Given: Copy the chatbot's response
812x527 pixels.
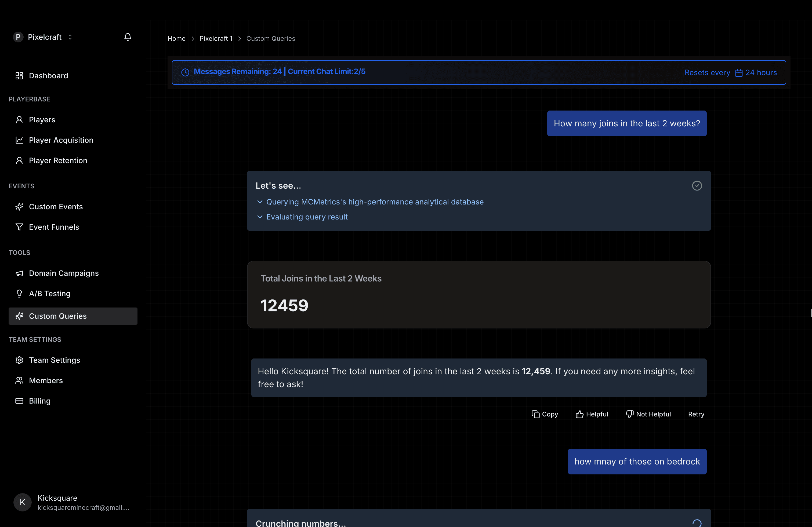Looking at the screenshot, I should click(545, 414).
